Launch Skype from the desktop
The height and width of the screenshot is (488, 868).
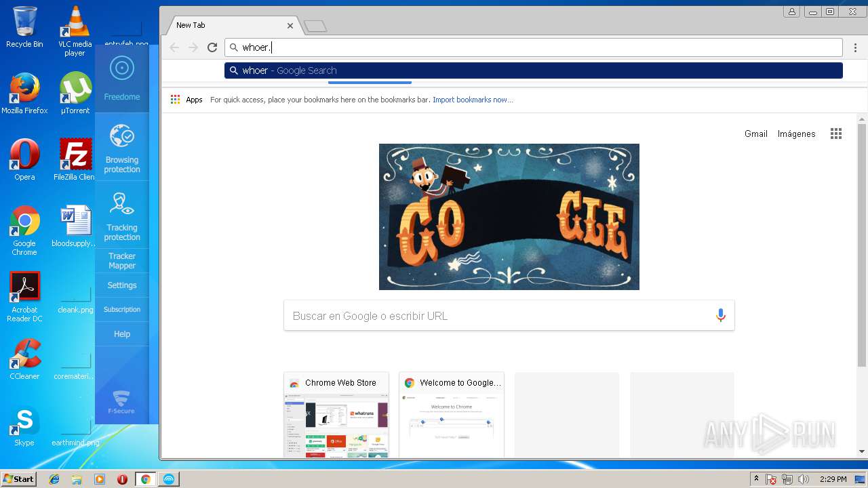24,426
